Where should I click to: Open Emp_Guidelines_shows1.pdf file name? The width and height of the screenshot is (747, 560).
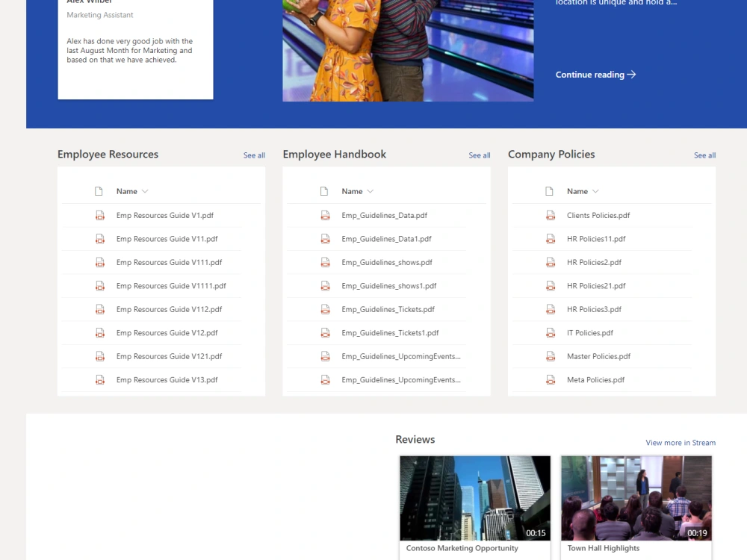pyautogui.click(x=388, y=286)
